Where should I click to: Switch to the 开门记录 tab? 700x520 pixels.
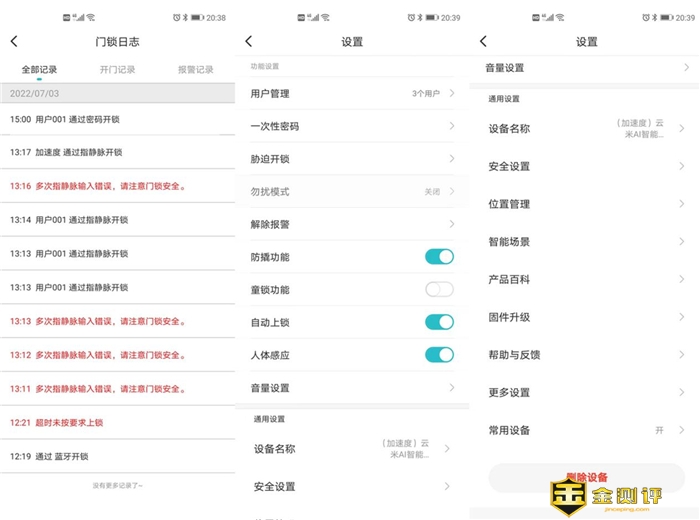(x=117, y=70)
